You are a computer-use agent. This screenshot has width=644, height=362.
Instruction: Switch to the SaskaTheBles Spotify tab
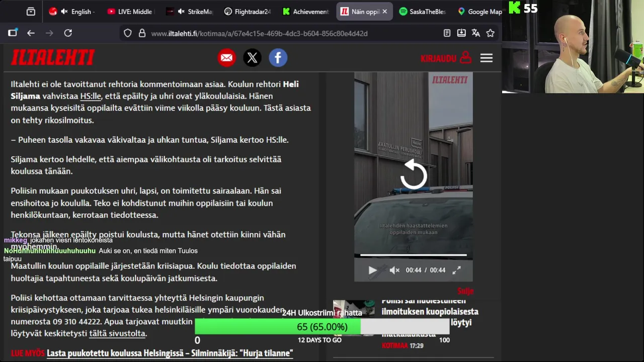coord(422,12)
